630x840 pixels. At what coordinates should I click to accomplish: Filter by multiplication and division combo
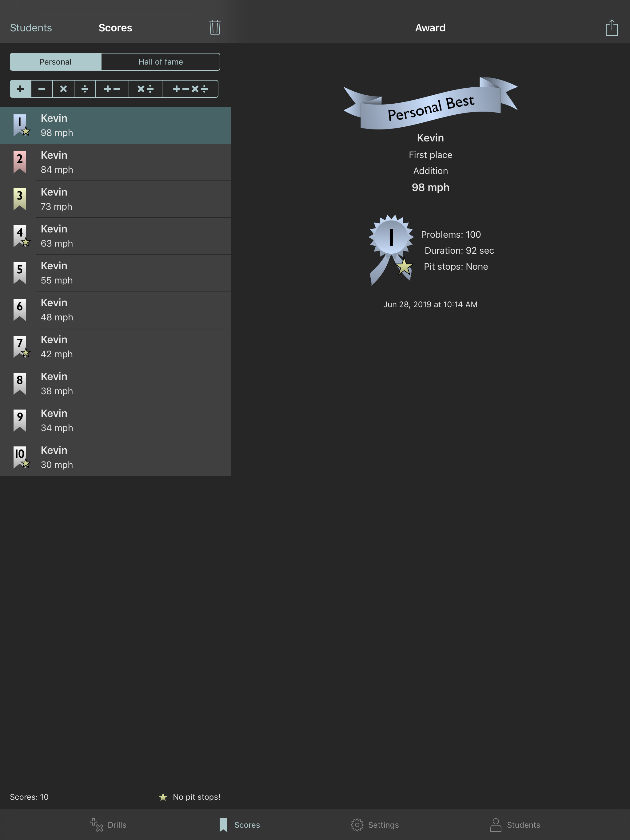[145, 89]
